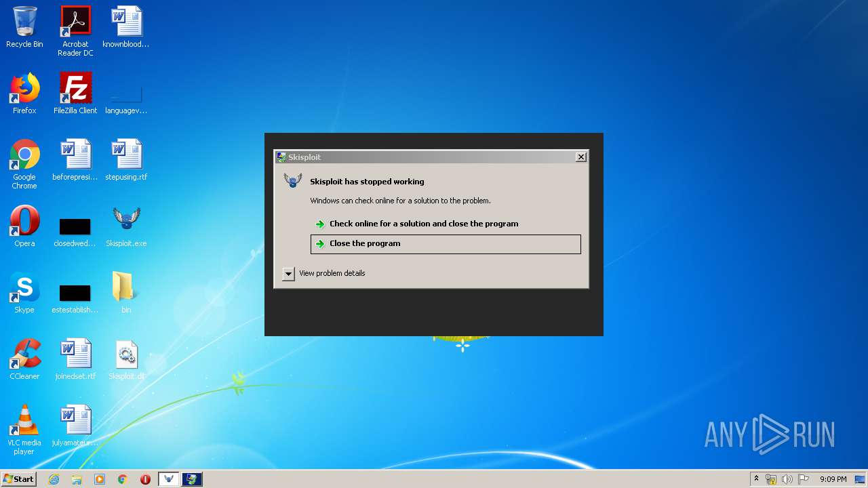Open the Recycle Bin desktop icon
The height and width of the screenshot is (488, 868).
[x=24, y=27]
